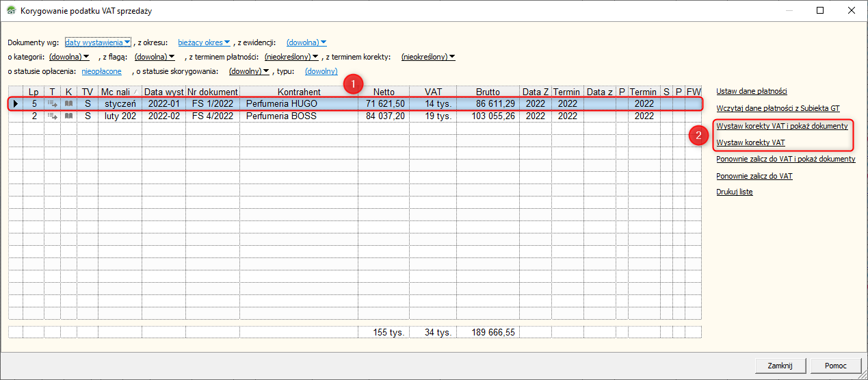This screenshot has height=380, width=868.
Task: Open the 'z flagą' (dowolna) dropdown
Action: [155, 57]
